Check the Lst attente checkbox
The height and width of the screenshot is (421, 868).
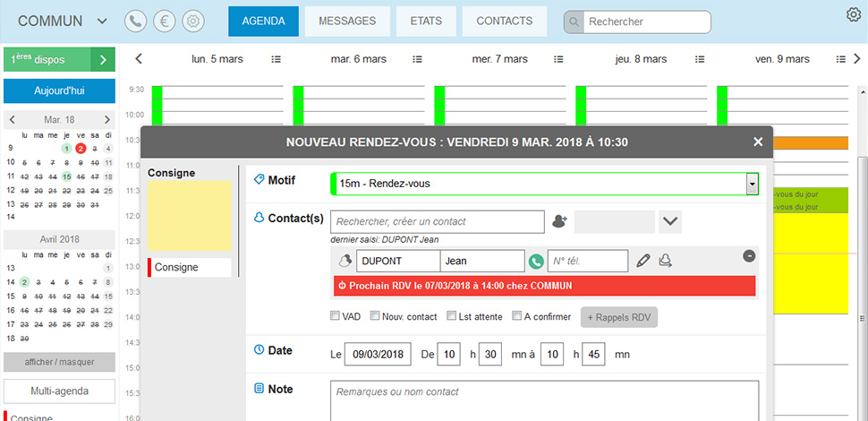click(452, 315)
